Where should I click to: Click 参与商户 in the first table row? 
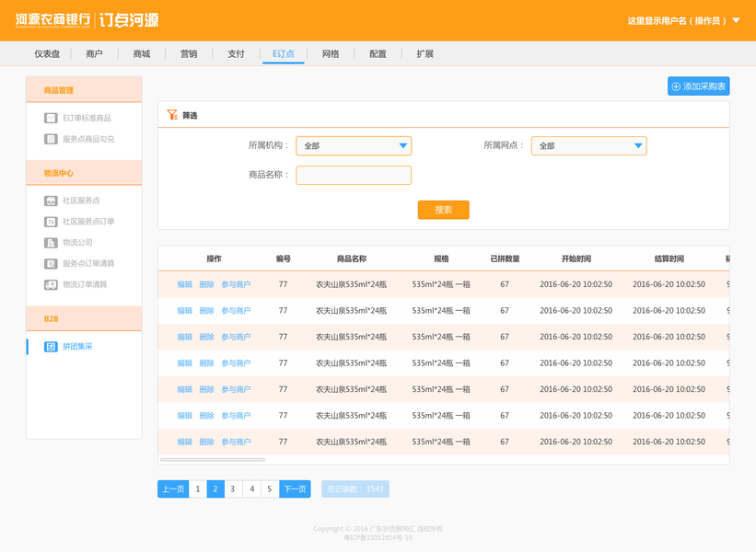(236, 284)
